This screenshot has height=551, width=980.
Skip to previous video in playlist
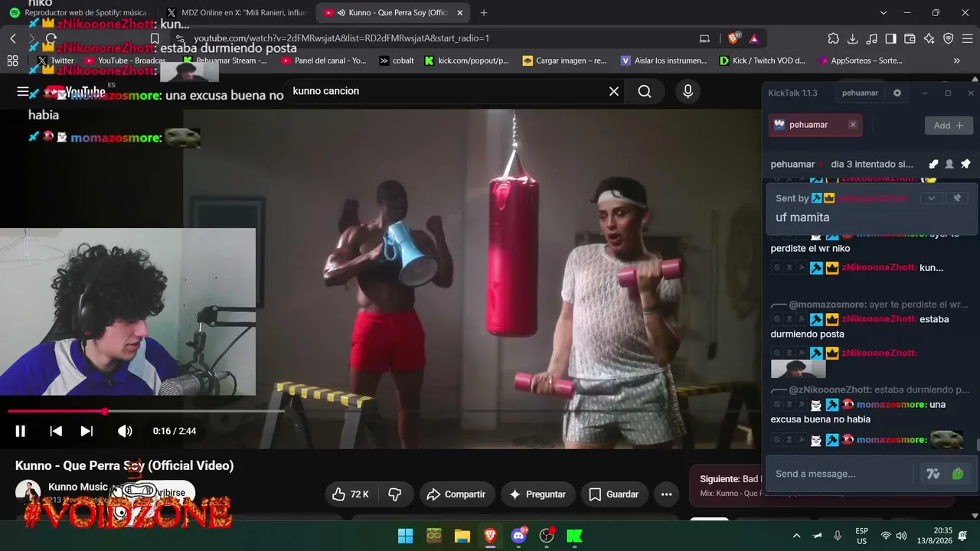tap(56, 431)
